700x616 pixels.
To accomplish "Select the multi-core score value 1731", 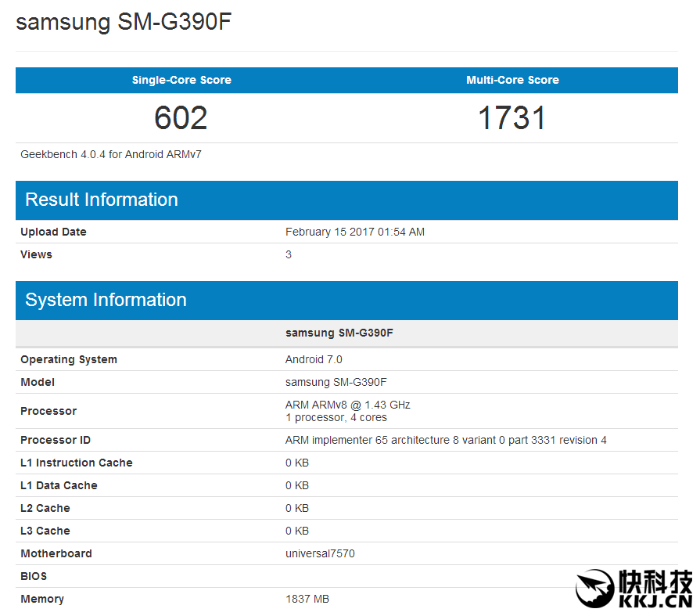I will coord(512,118).
